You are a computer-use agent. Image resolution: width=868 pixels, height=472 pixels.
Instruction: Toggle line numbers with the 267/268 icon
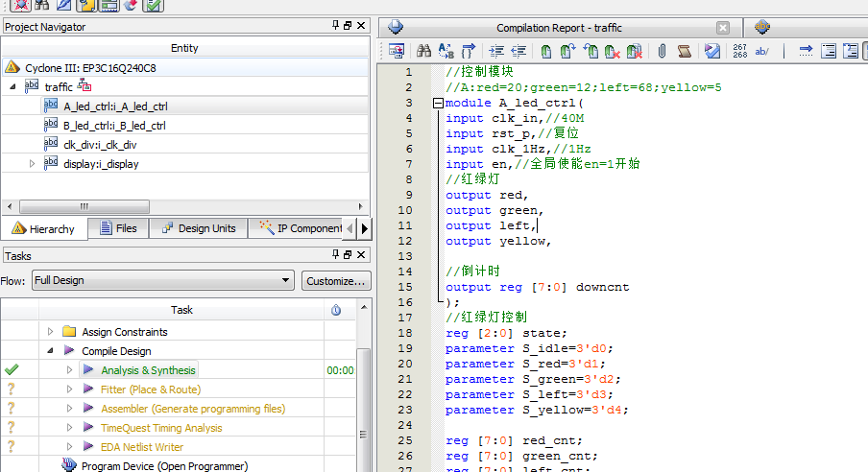click(740, 51)
